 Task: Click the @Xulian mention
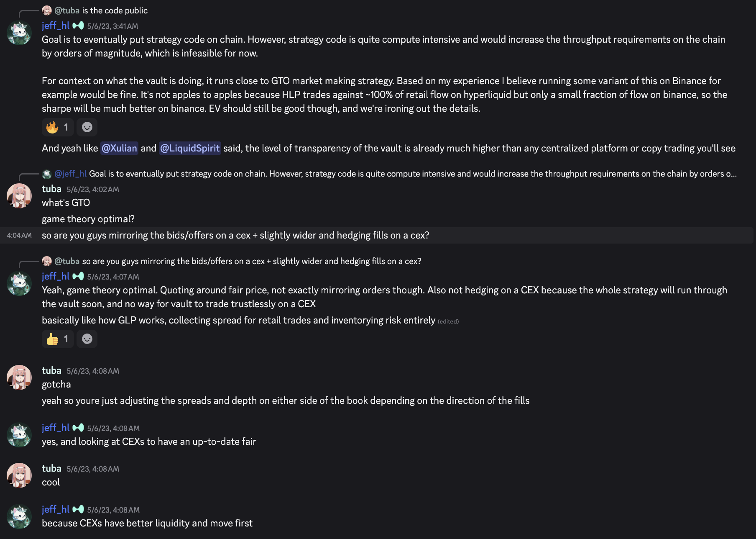tap(119, 148)
